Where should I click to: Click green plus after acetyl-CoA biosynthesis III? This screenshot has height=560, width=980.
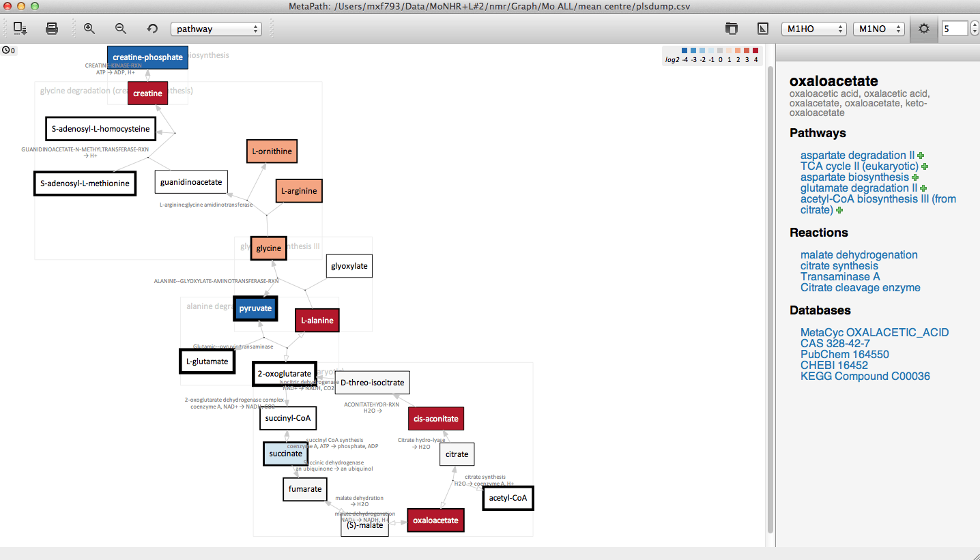tap(839, 210)
